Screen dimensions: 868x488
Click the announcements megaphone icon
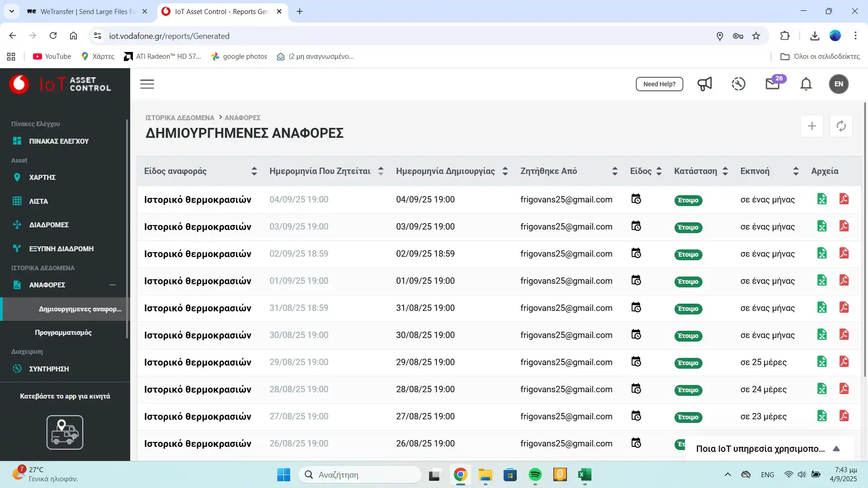pos(704,84)
